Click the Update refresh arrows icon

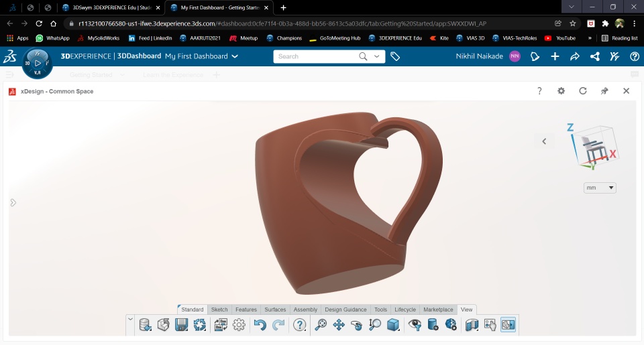click(200, 325)
